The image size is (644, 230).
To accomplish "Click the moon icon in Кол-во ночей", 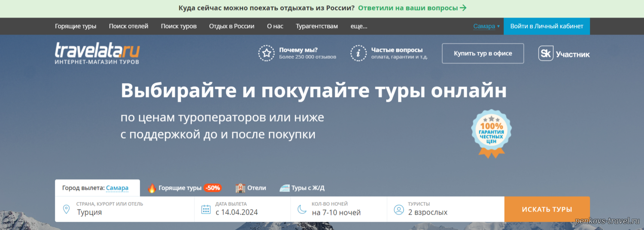I will click(302, 209).
